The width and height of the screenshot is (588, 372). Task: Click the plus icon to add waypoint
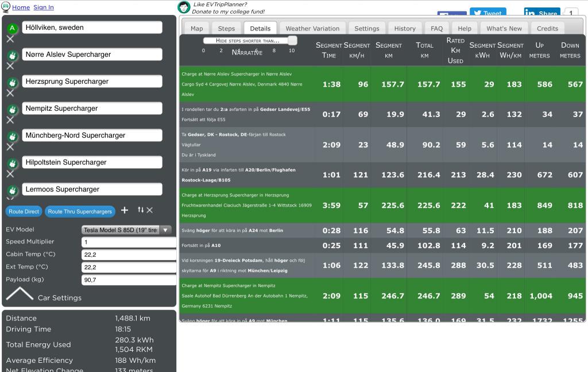coord(125,211)
